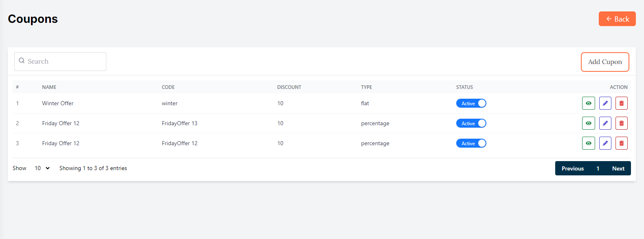Screen dimensions: 644x239
Task: Edit the coupon with code FridayOffer 12
Action: (605, 143)
